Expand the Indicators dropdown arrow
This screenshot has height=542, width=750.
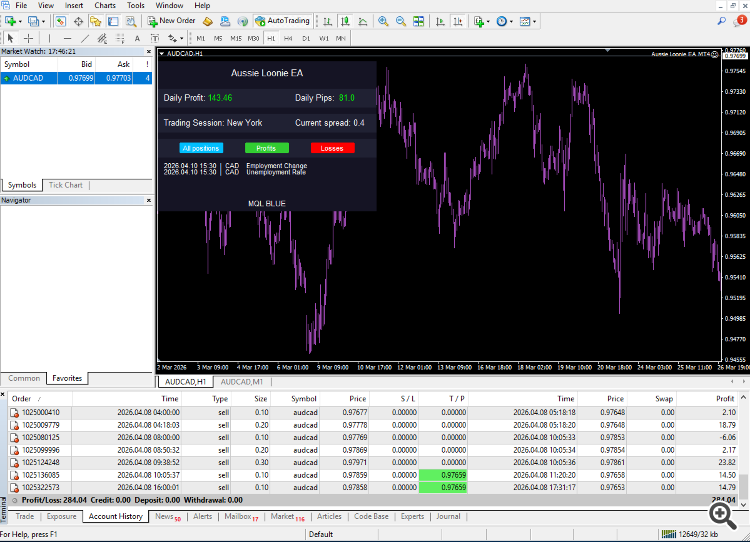pos(488,22)
